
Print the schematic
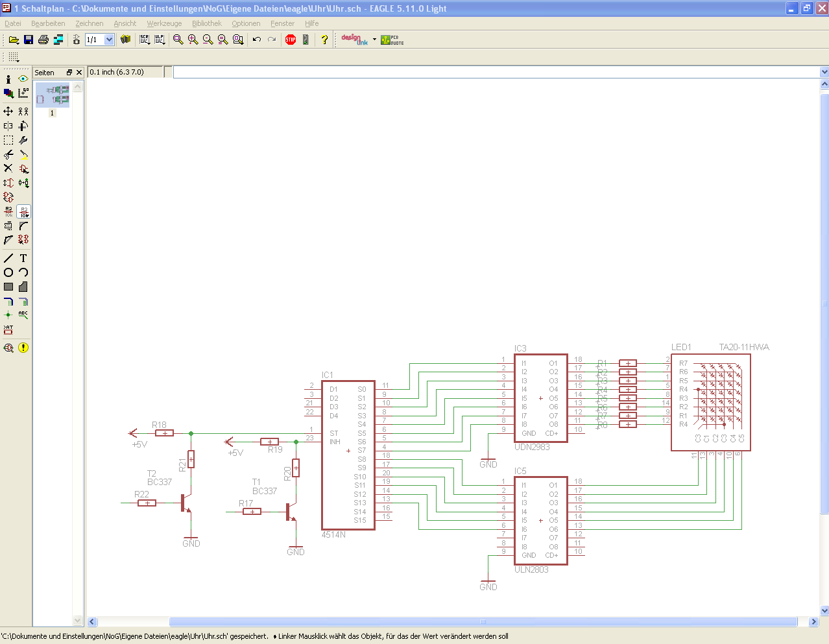(43, 40)
